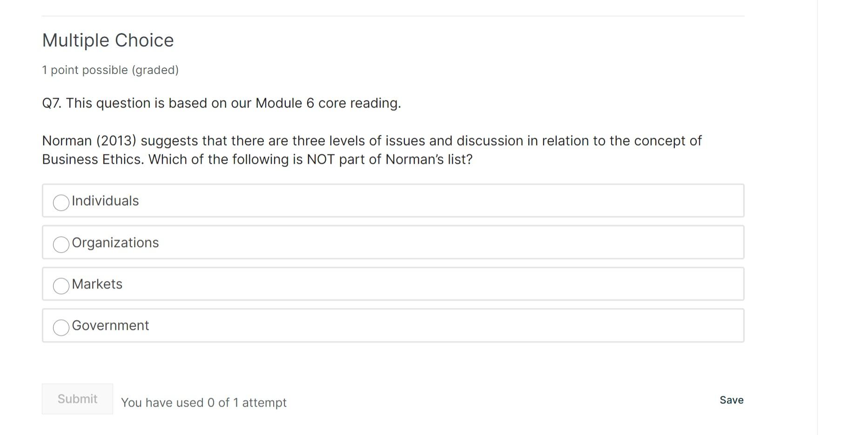
Task: Click inside the Organizations answer row box
Action: [x=419, y=242]
